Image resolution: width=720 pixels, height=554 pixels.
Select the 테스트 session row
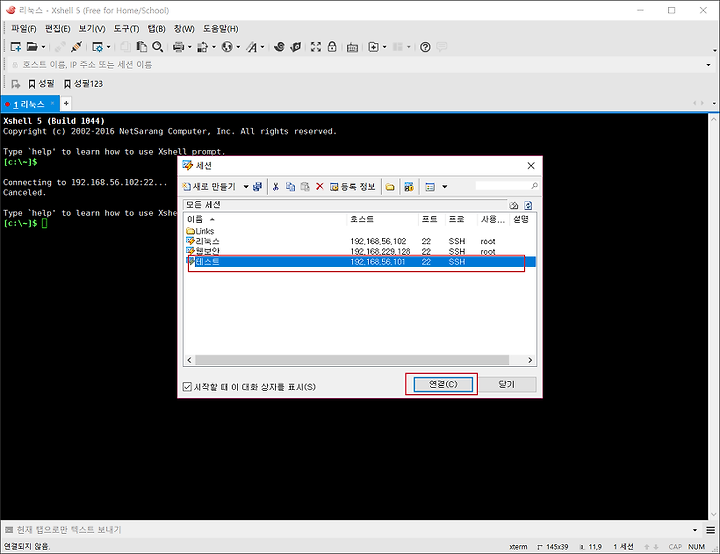click(x=360, y=262)
